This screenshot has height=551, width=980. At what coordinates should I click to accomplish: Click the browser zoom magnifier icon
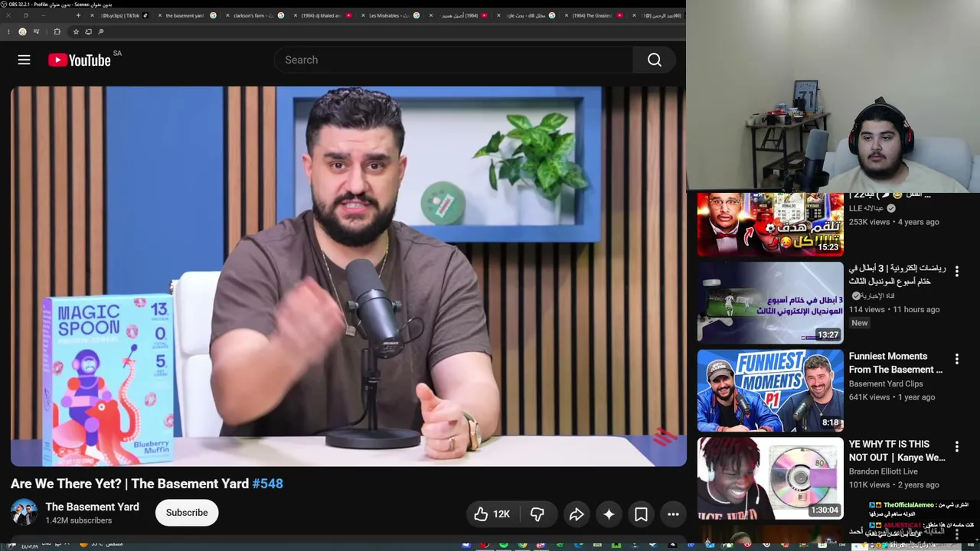point(101,31)
